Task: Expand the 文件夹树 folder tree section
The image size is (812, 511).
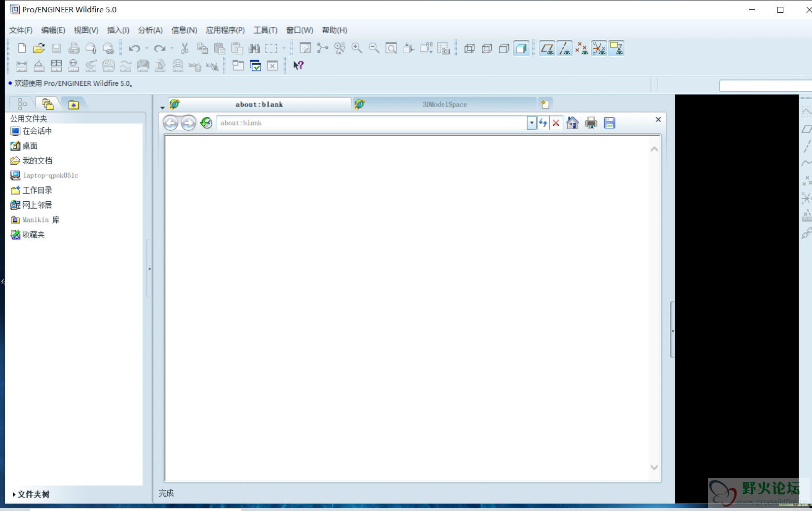Action: pyautogui.click(x=31, y=494)
